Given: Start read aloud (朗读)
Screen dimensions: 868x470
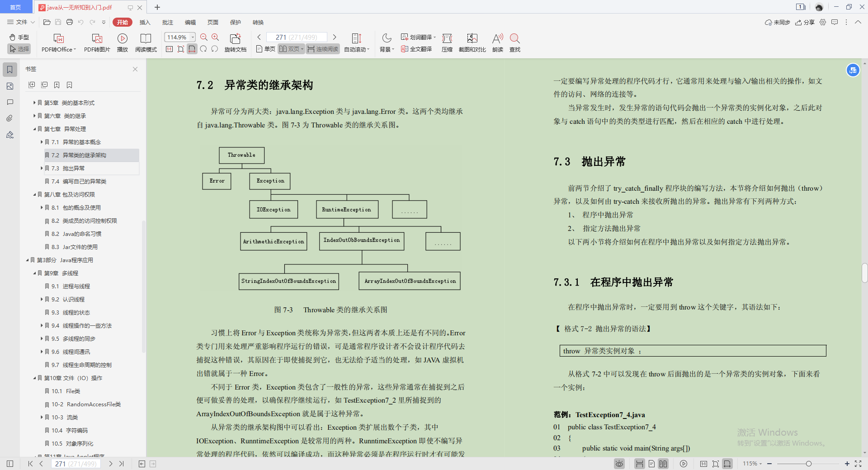Looking at the screenshot, I should [498, 43].
